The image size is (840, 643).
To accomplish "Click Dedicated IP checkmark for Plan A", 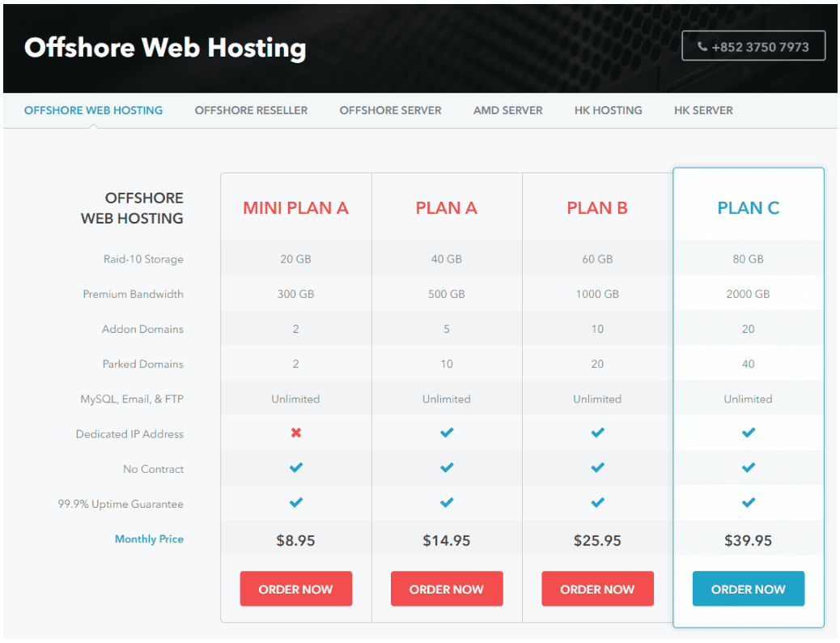I will coord(447,432).
